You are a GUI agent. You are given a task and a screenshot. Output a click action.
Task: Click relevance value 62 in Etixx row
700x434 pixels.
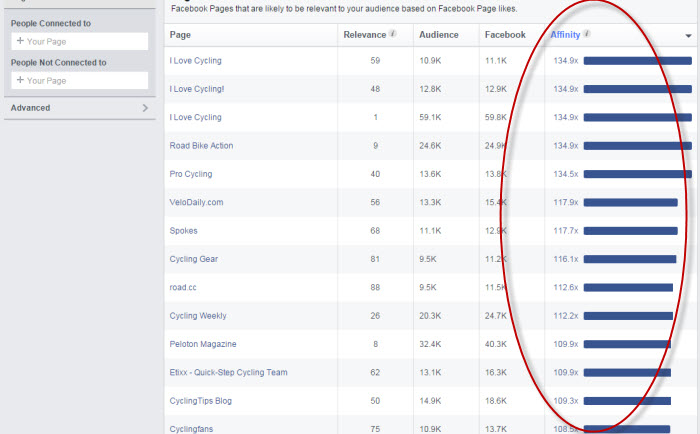(375, 372)
